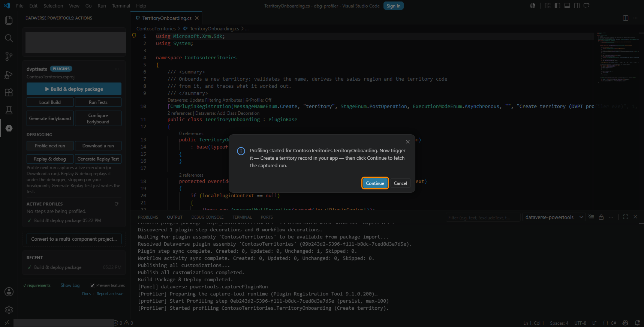
Task: Click Profile next run button
Action: (x=50, y=146)
